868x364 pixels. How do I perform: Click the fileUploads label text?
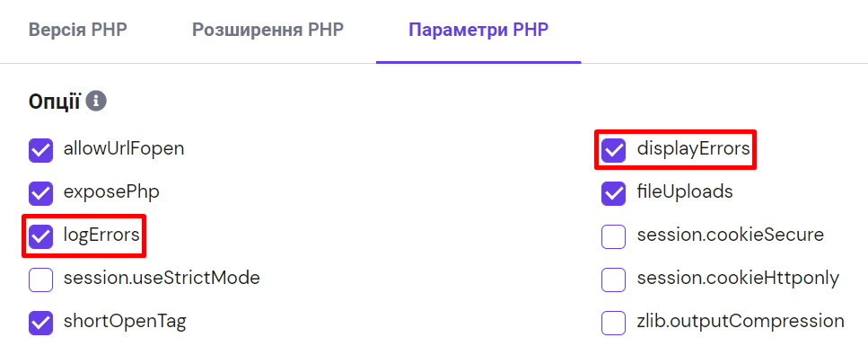coord(685,191)
